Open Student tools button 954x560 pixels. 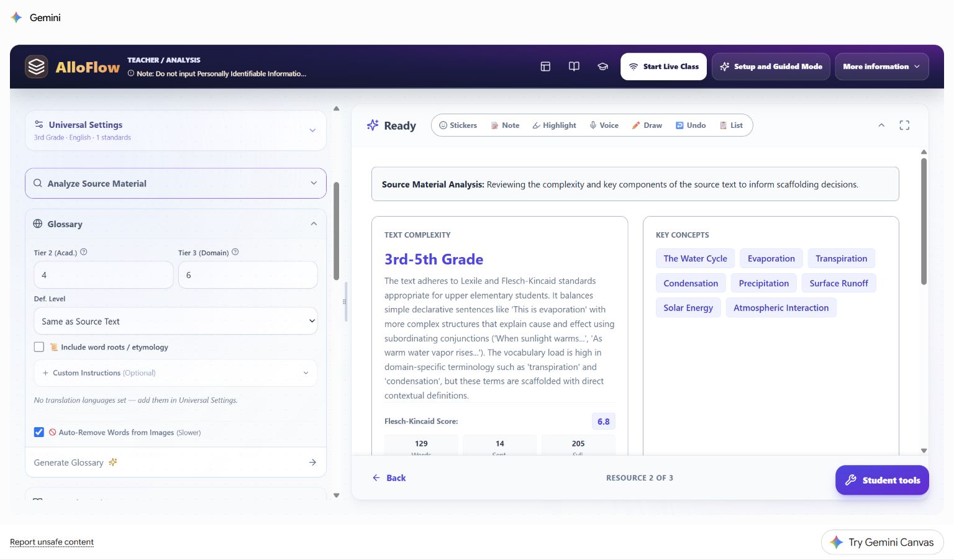[882, 480]
